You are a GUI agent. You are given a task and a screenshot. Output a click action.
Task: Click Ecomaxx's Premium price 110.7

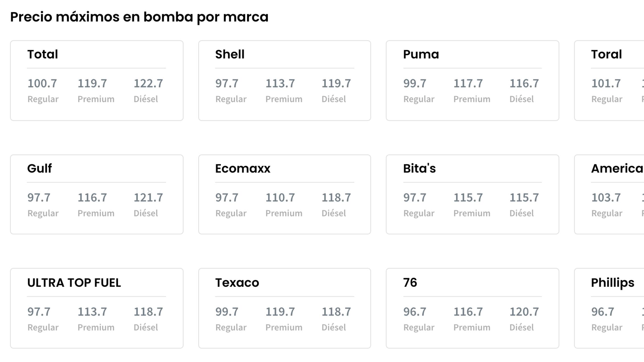pyautogui.click(x=280, y=198)
